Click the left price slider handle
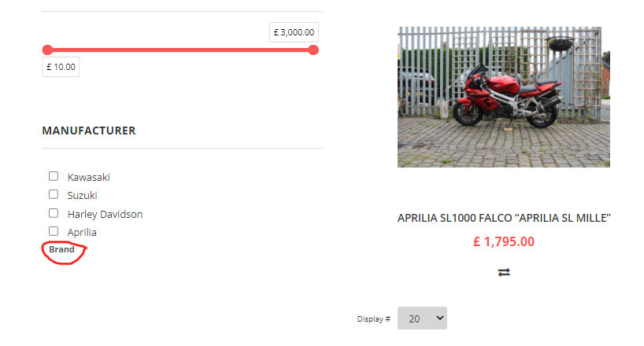This screenshot has width=644, height=346. (48, 50)
